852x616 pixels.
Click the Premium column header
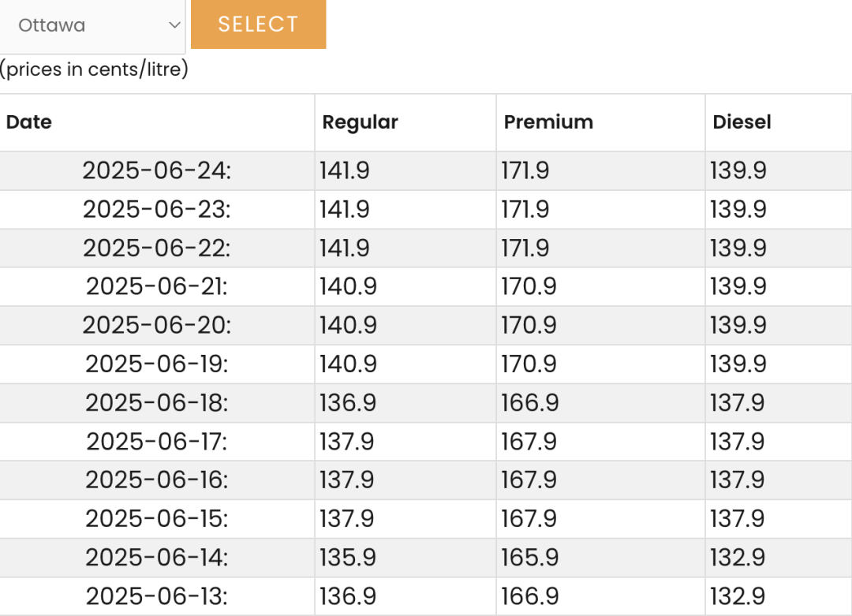point(600,122)
